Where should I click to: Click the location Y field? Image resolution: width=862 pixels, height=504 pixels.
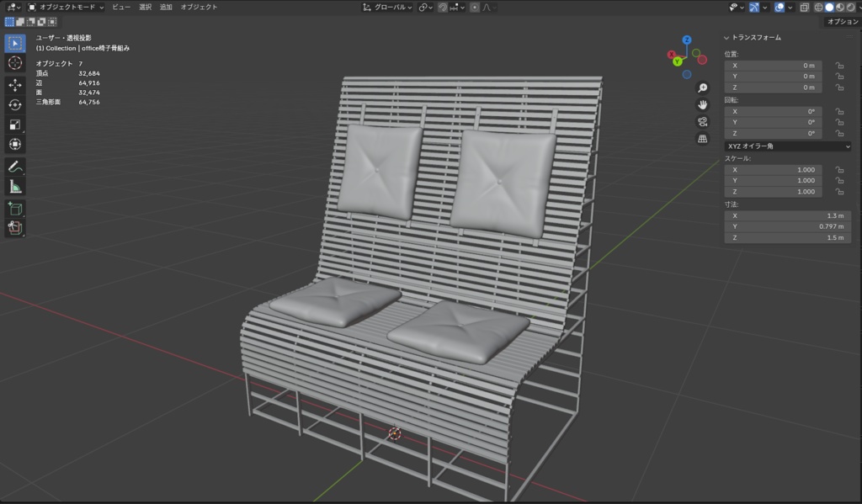773,77
